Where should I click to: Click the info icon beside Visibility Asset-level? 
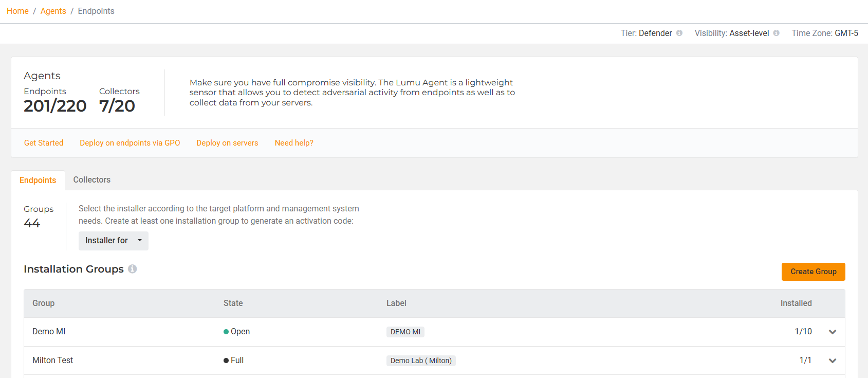(776, 33)
